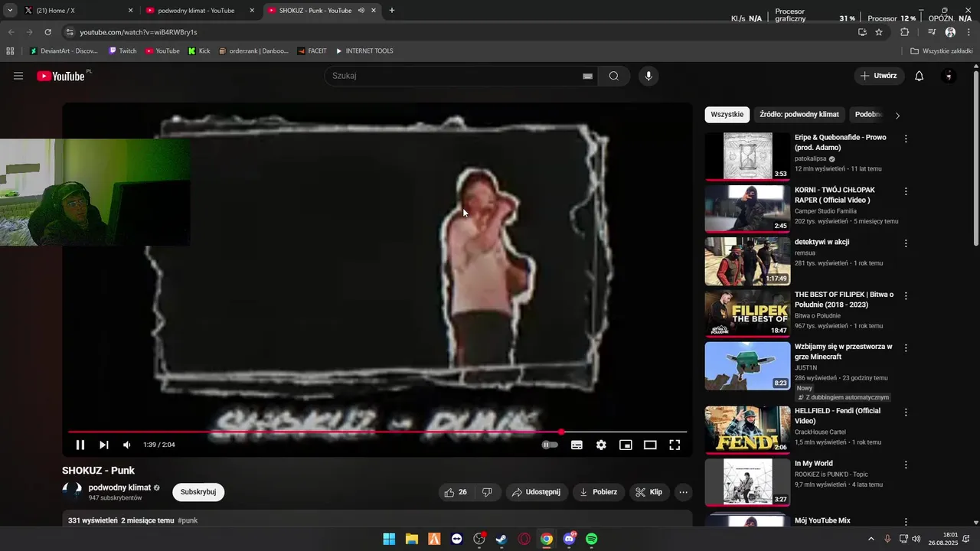Open the Windows Start menu
This screenshot has height=551, width=980.
point(389,539)
